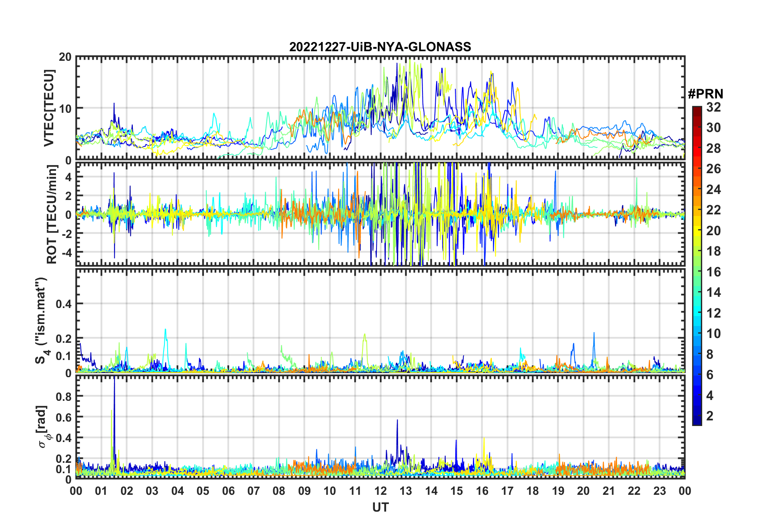Click the "24" label on PRN colorbar

click(713, 190)
